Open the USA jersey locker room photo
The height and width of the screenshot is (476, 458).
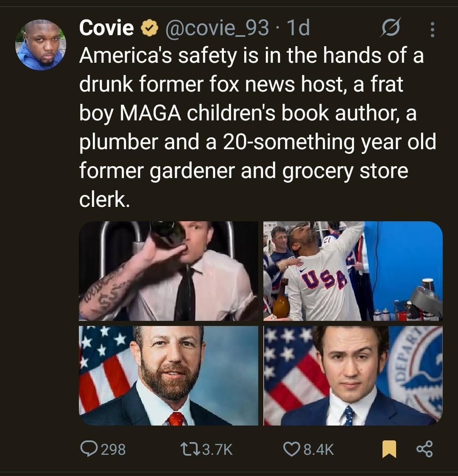point(353,271)
